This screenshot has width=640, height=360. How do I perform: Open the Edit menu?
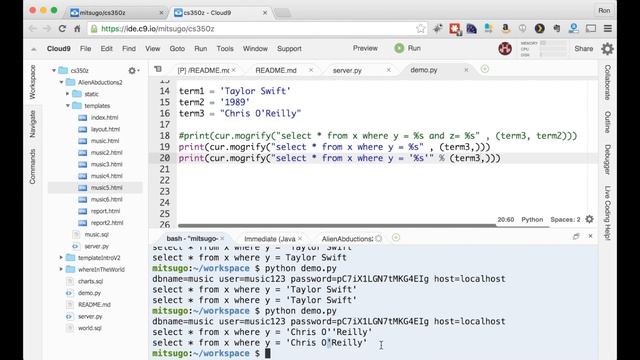(107, 49)
